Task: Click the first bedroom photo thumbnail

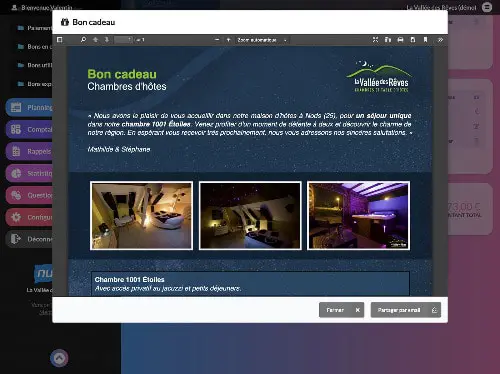Action: click(141, 216)
